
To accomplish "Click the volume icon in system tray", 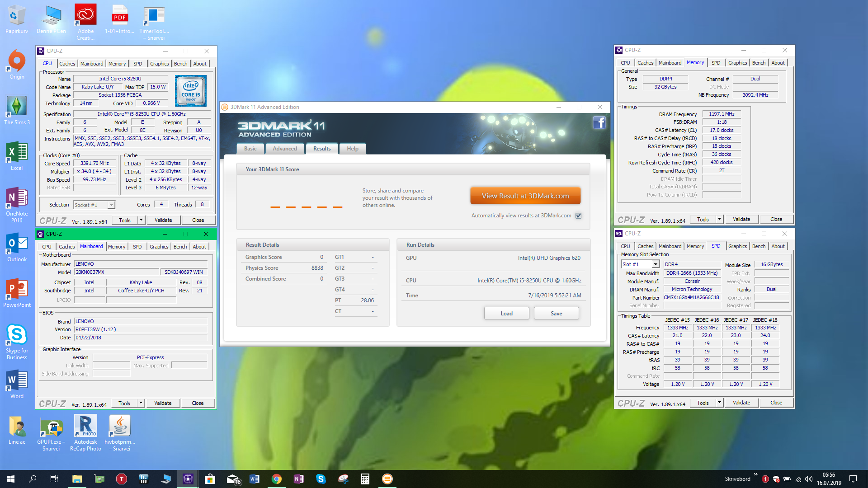I will click(x=808, y=479).
